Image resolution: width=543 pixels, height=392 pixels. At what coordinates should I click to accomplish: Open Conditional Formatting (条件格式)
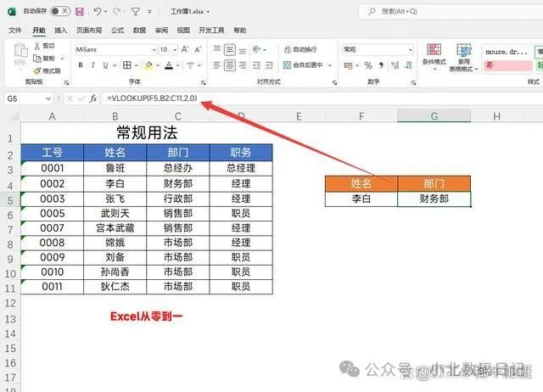pyautogui.click(x=434, y=57)
